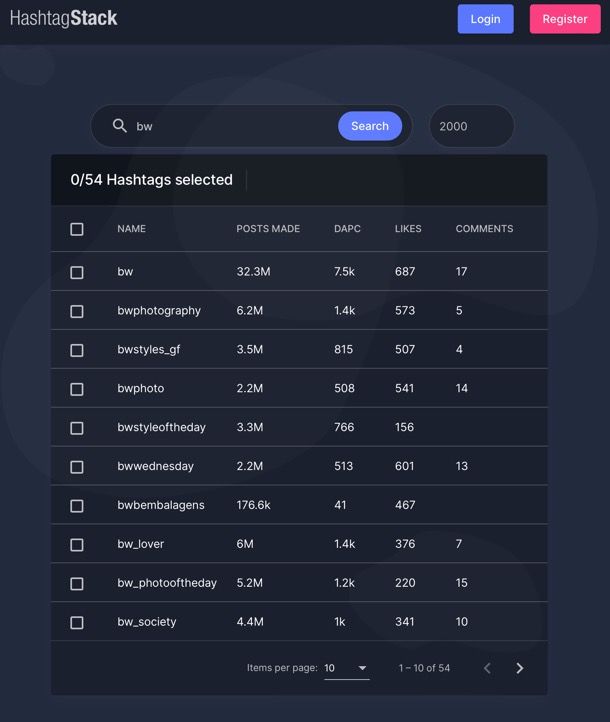Check the bwphotography hashtag checkbox

click(77, 311)
